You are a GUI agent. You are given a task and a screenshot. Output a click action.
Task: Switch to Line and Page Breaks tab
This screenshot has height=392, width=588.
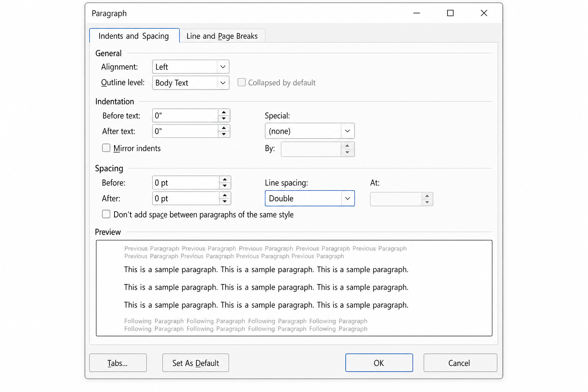[222, 36]
